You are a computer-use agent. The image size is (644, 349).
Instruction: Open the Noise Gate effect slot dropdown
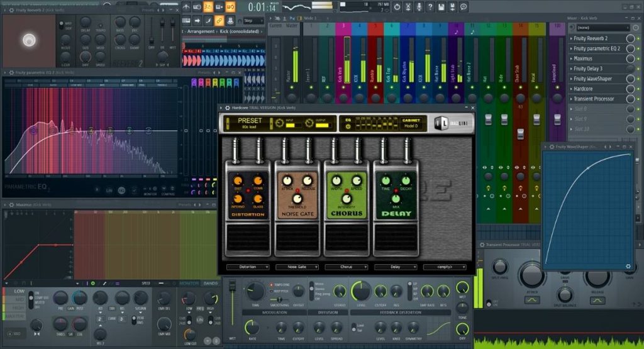tap(297, 267)
